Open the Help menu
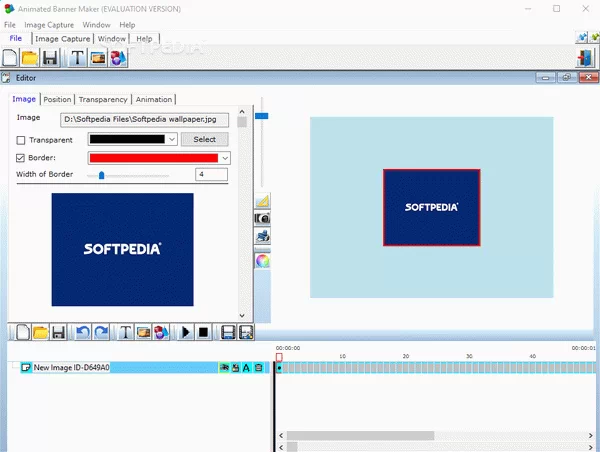 (127, 25)
